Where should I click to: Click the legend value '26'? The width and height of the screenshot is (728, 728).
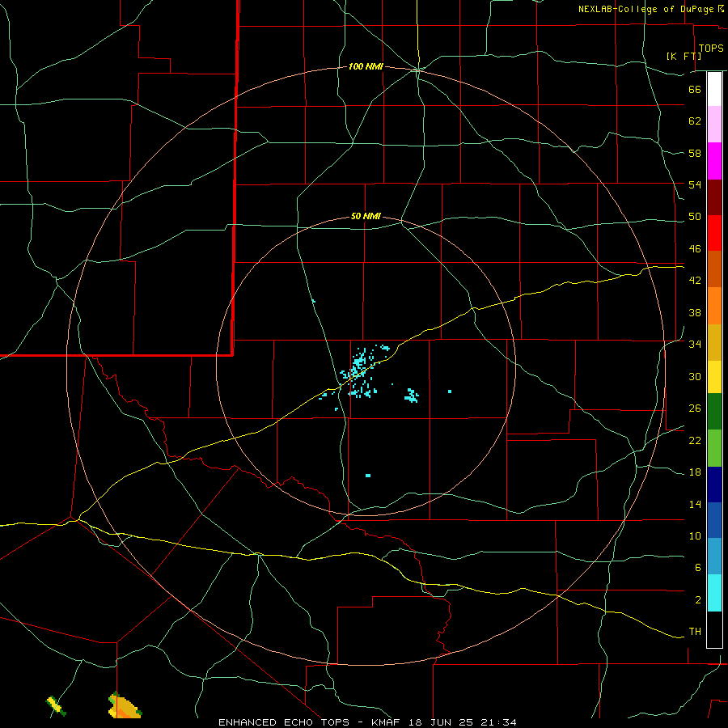(695, 408)
